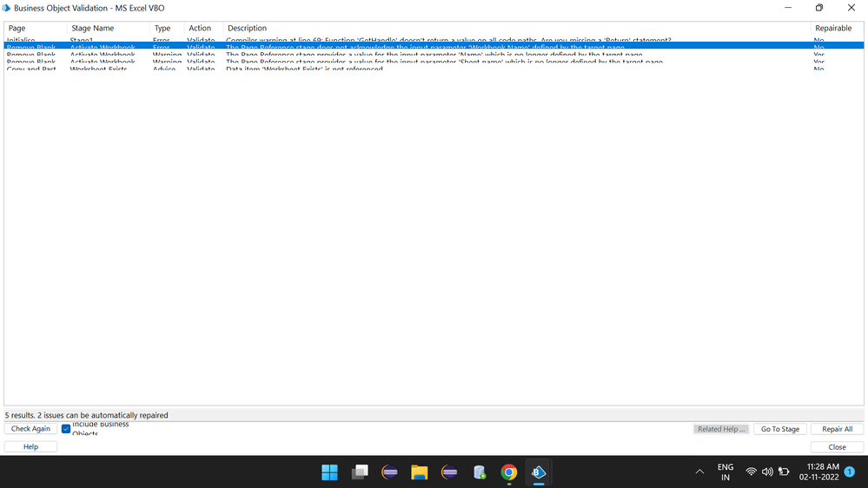Sort by the Stage Name column header
868x488 pixels.
tap(108, 28)
